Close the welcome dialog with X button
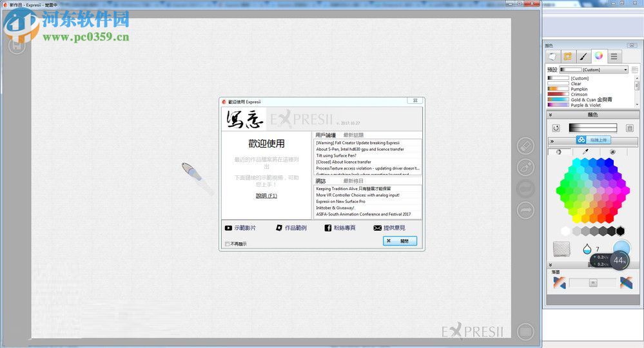The height and width of the screenshot is (348, 644). 415,101
